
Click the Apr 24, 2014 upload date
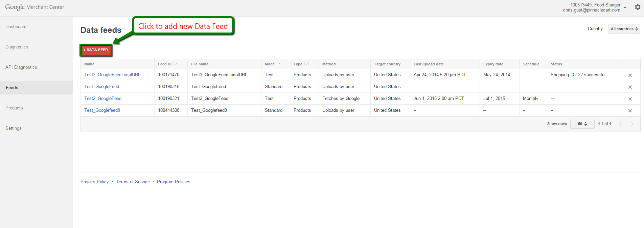pyautogui.click(x=440, y=75)
